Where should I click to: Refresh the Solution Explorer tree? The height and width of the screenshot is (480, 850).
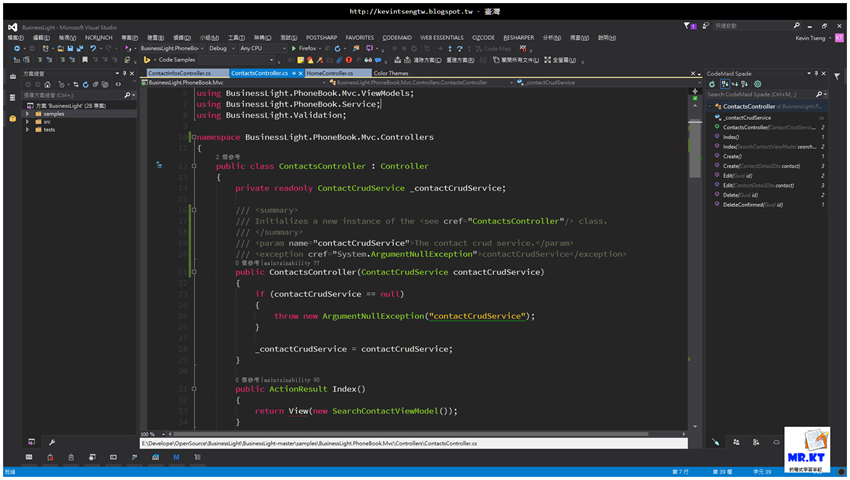[x=86, y=85]
